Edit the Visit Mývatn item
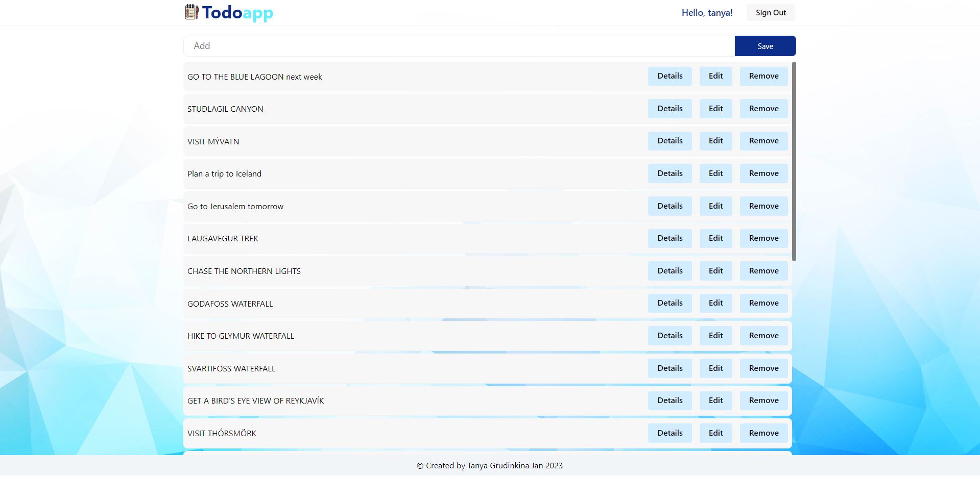 [x=715, y=141]
